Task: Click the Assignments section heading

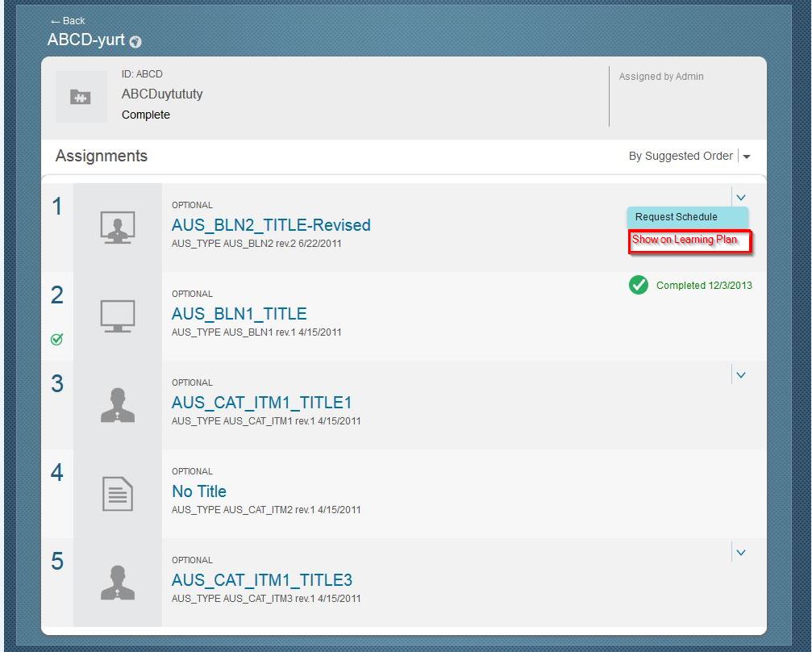Action: pos(102,156)
